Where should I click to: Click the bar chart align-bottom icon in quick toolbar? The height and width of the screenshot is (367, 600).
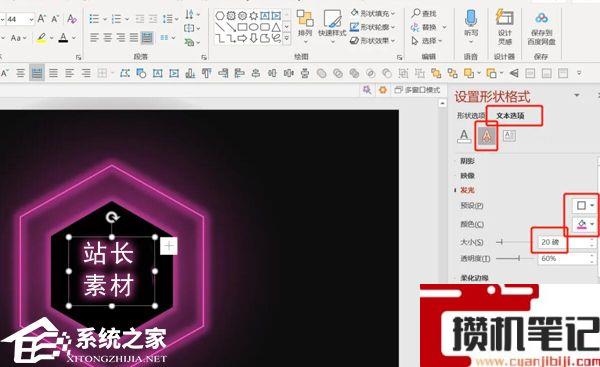pyautogui.click(x=190, y=73)
